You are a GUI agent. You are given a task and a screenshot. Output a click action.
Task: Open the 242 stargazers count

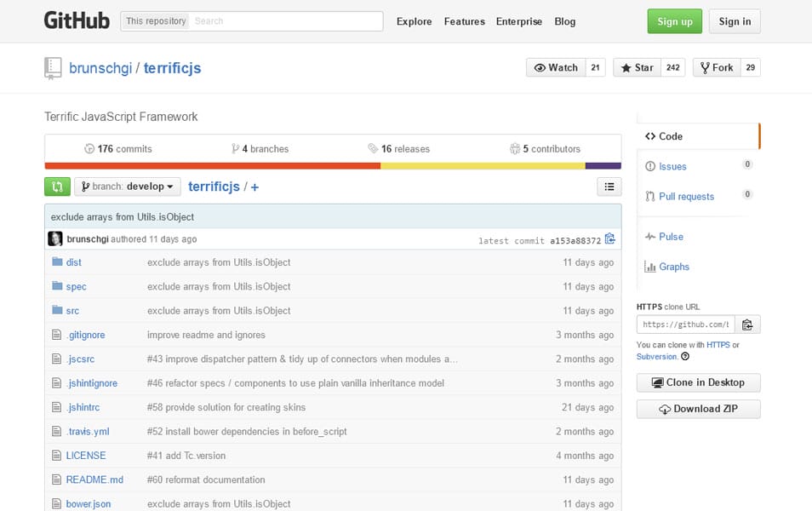coord(672,67)
